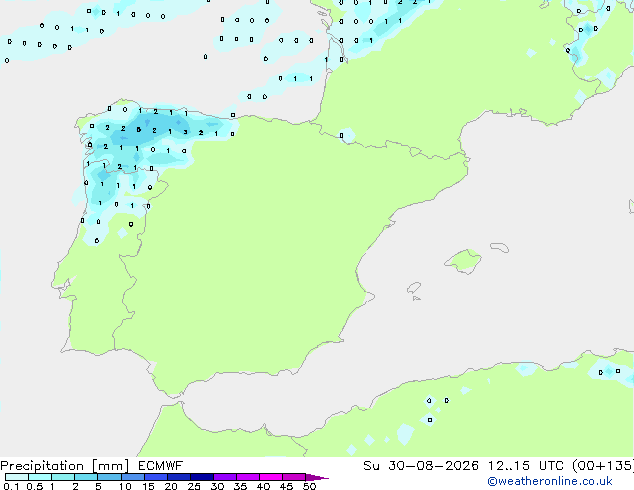
Task: Click the 5–10 mm legend swatch
Action: click(109, 477)
